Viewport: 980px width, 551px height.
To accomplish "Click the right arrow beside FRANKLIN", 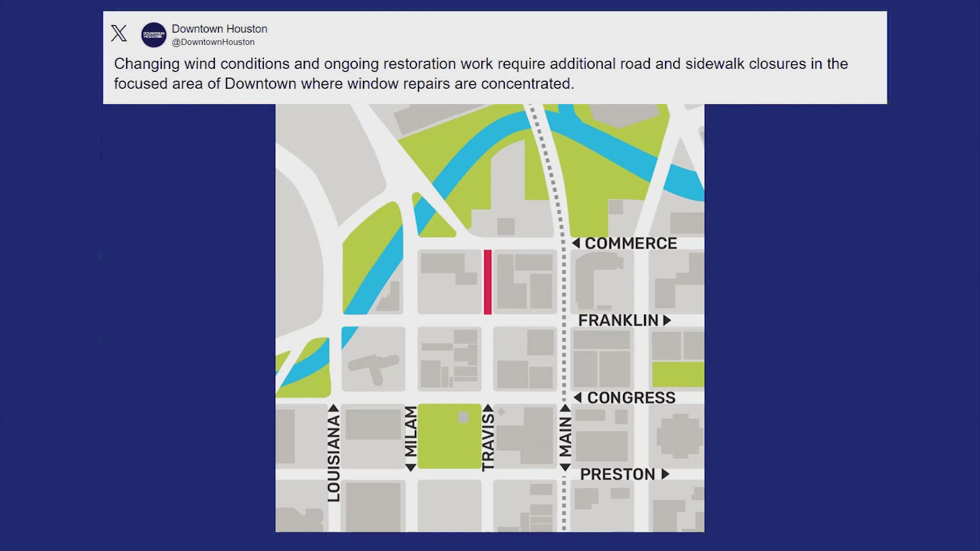I will 667,320.
